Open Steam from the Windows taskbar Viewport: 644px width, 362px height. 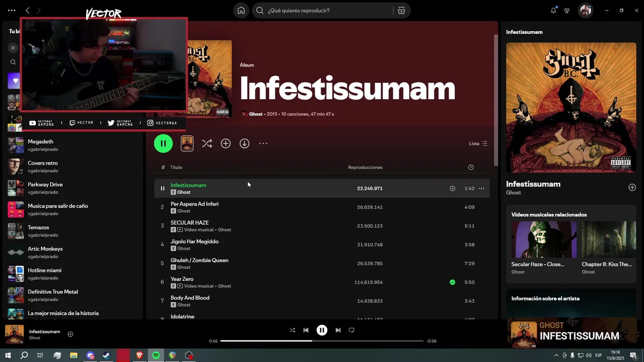[107, 355]
